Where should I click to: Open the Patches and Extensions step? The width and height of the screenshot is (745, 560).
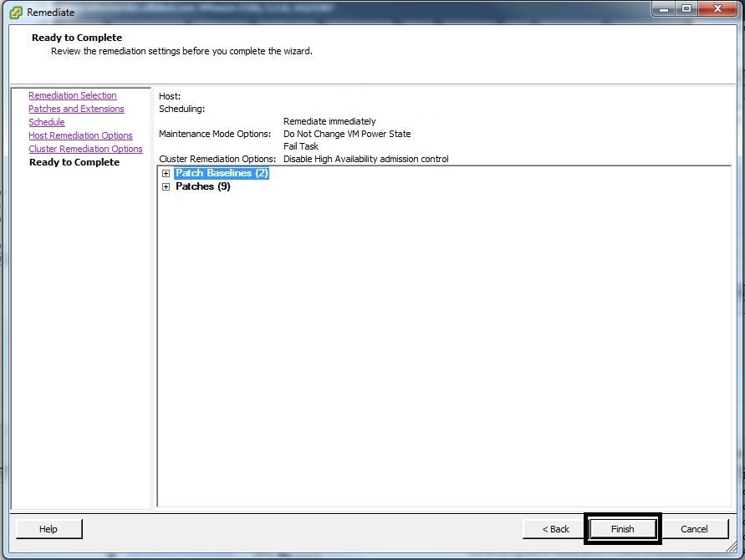pos(76,109)
